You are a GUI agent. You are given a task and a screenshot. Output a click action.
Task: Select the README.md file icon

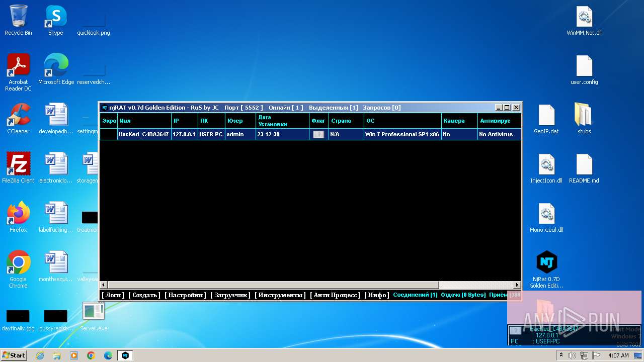click(x=584, y=168)
